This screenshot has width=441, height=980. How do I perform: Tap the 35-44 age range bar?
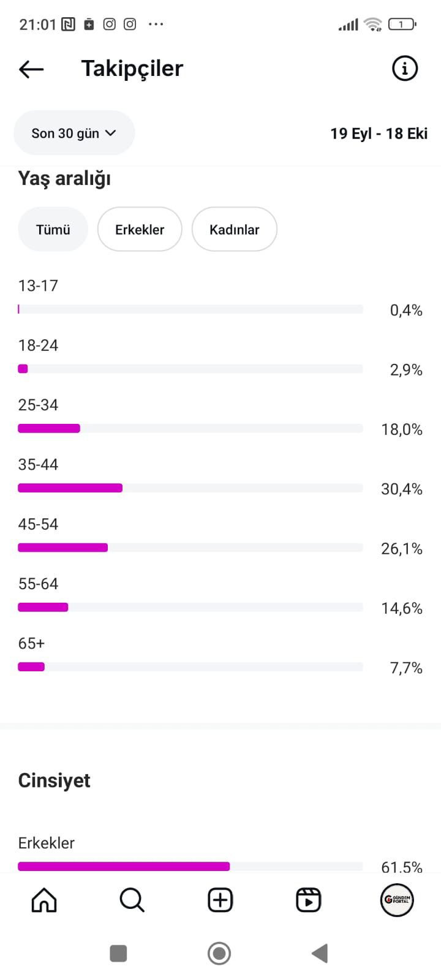190,488
